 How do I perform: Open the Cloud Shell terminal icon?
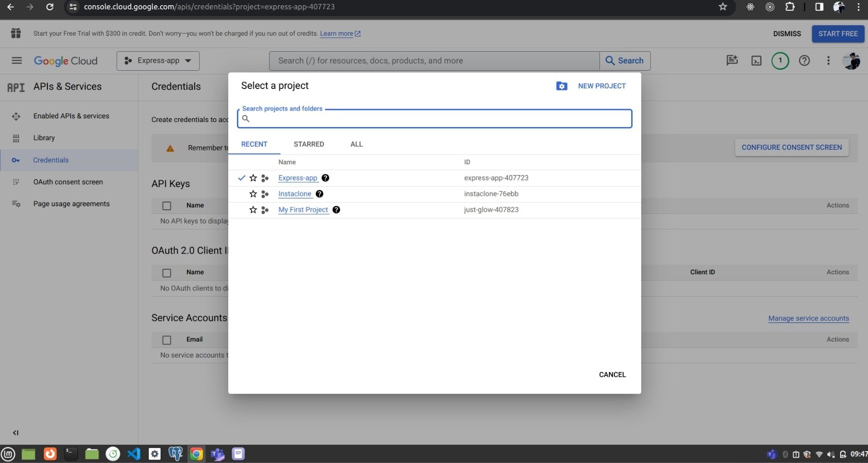pos(756,60)
